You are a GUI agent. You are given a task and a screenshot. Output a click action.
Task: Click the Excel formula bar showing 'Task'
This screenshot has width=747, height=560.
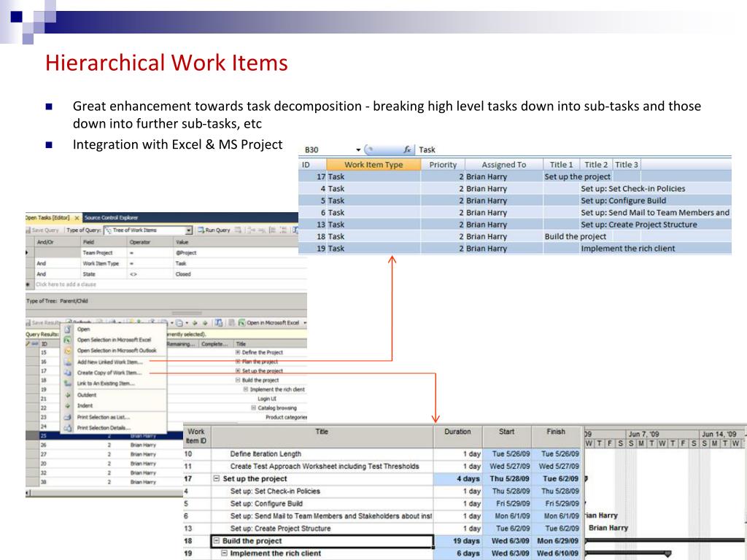tap(574, 149)
